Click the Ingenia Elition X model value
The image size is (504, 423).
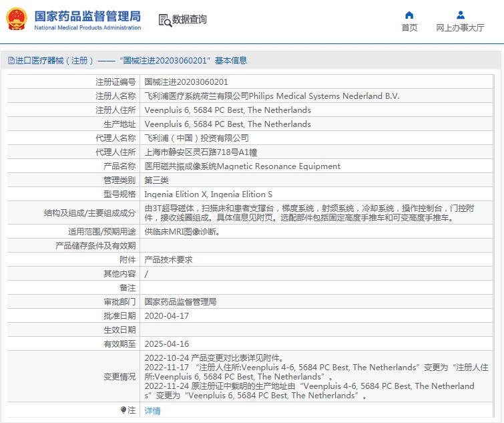pyautogui.click(x=208, y=194)
